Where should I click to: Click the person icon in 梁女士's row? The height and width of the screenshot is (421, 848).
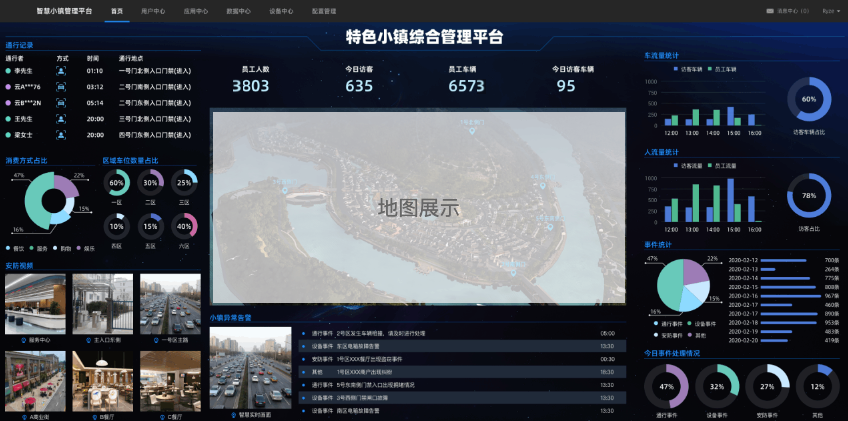(x=61, y=135)
